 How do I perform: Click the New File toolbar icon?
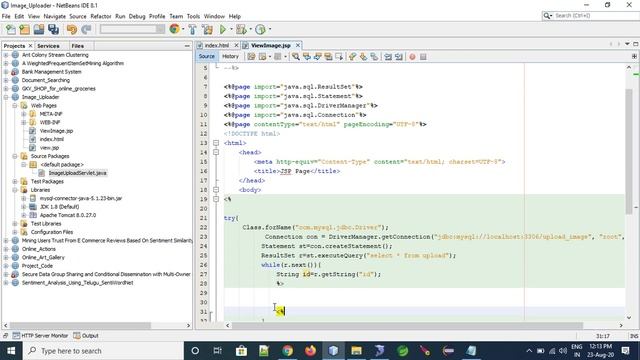tap(11, 29)
